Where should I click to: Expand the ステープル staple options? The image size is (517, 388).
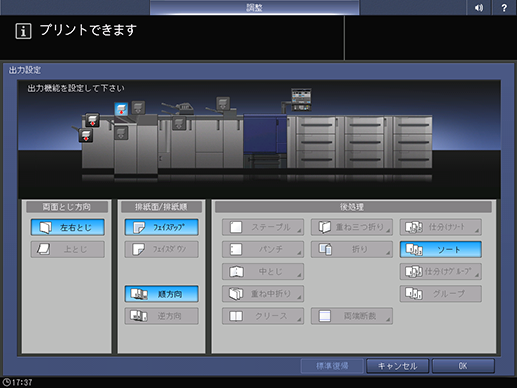click(263, 227)
